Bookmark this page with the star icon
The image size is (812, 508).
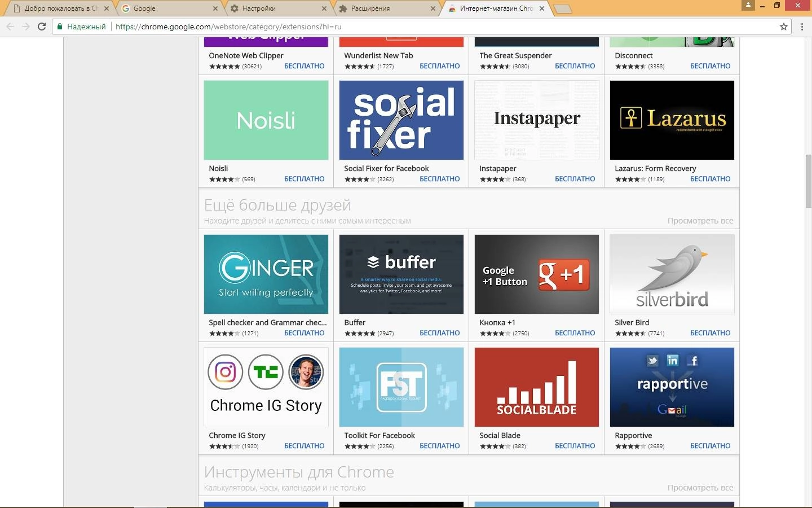tap(783, 27)
